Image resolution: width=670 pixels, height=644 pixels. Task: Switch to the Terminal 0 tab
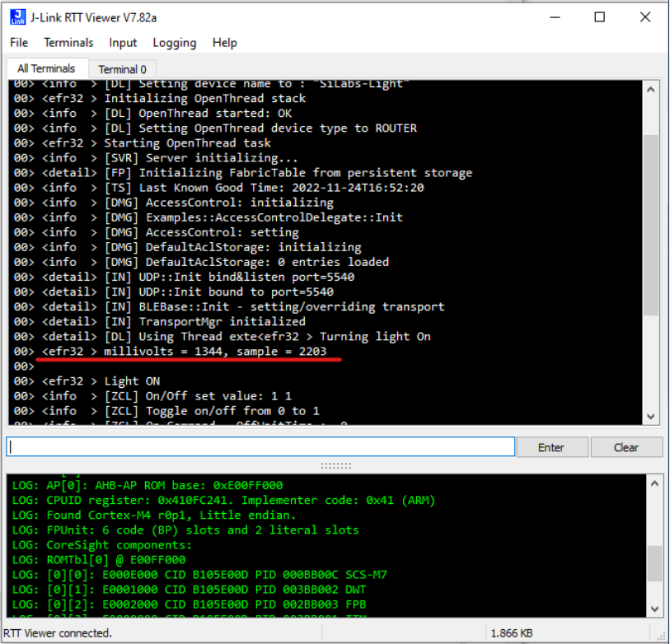point(122,69)
